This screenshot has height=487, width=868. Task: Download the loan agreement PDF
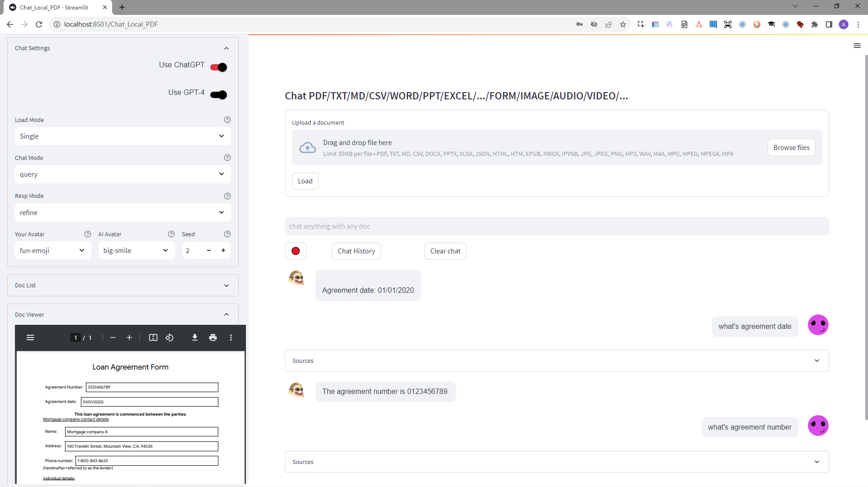[x=194, y=337]
